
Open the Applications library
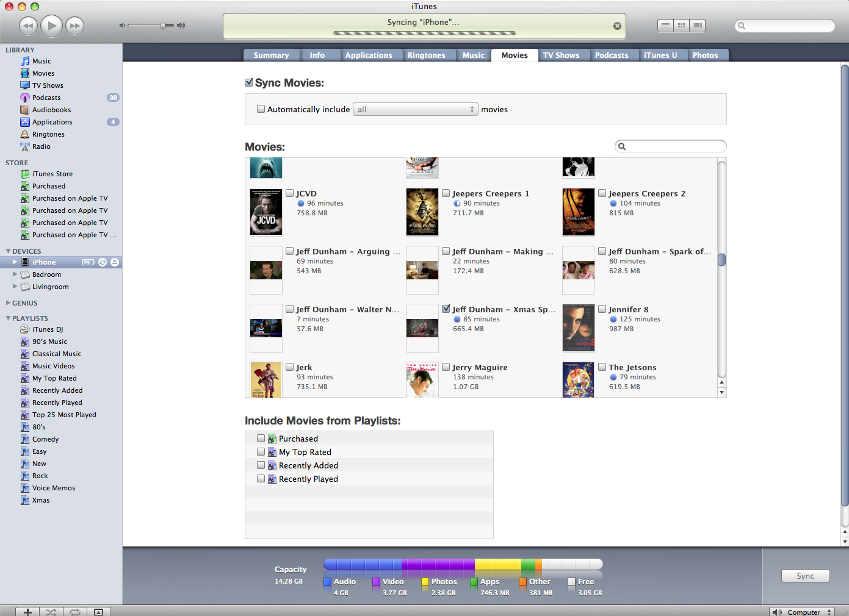(x=52, y=122)
